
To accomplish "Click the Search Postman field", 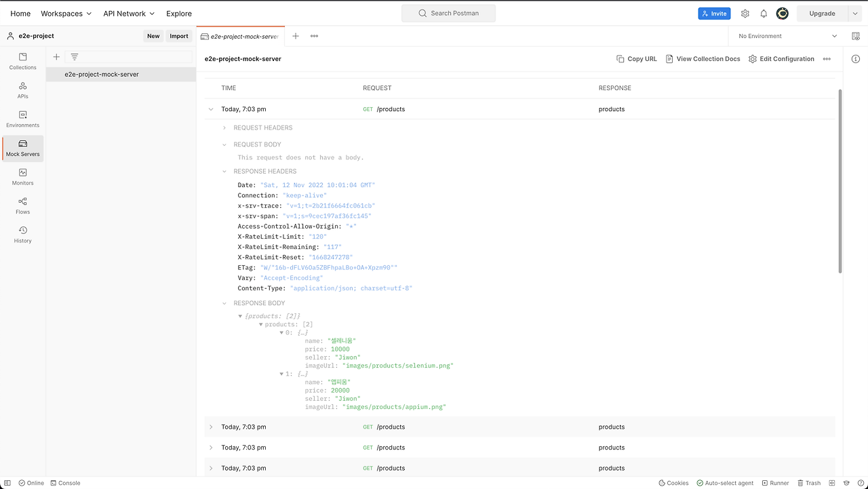I will pos(448,14).
